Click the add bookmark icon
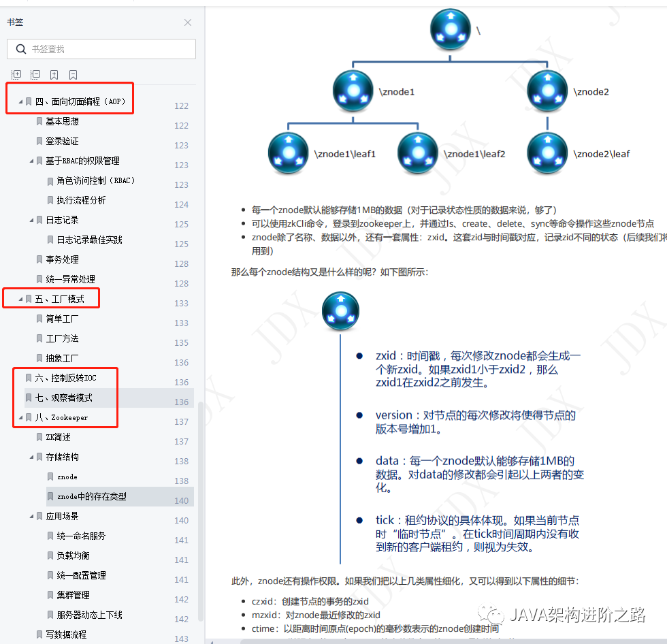This screenshot has width=667, height=644. point(54,74)
